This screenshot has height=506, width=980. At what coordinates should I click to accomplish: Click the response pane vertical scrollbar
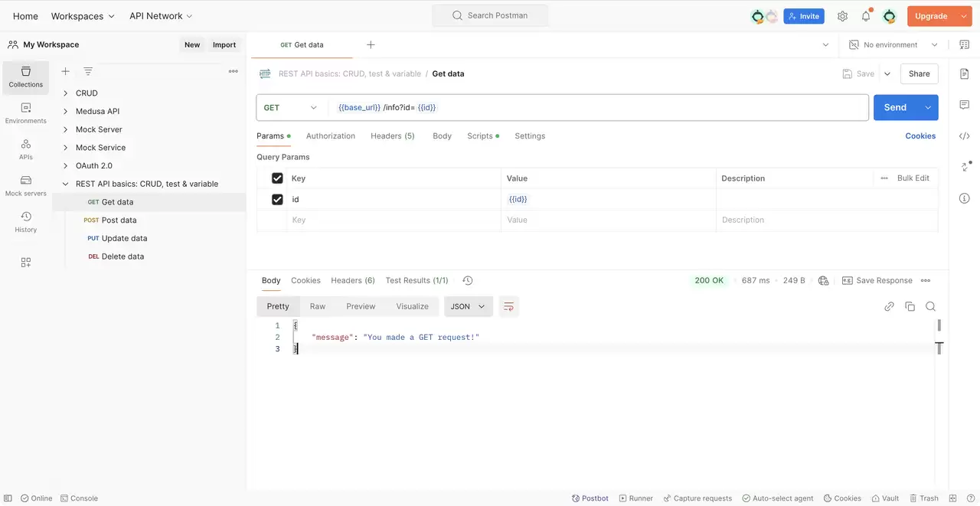click(939, 325)
